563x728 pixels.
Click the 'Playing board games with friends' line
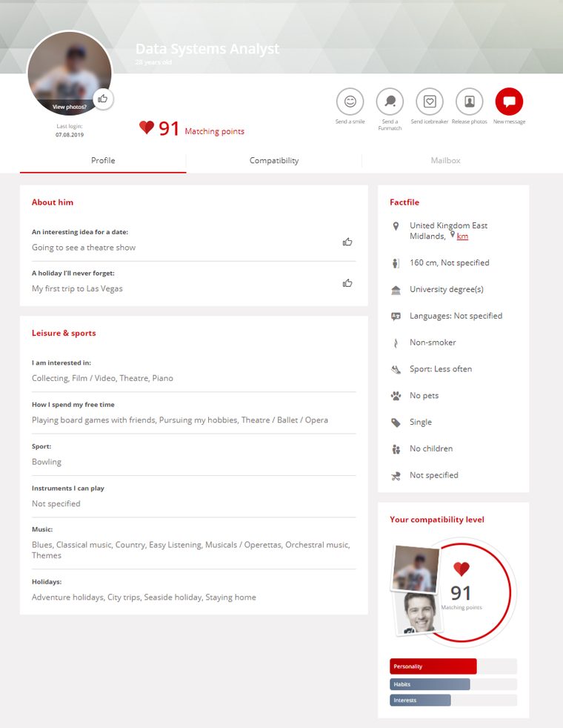point(180,420)
